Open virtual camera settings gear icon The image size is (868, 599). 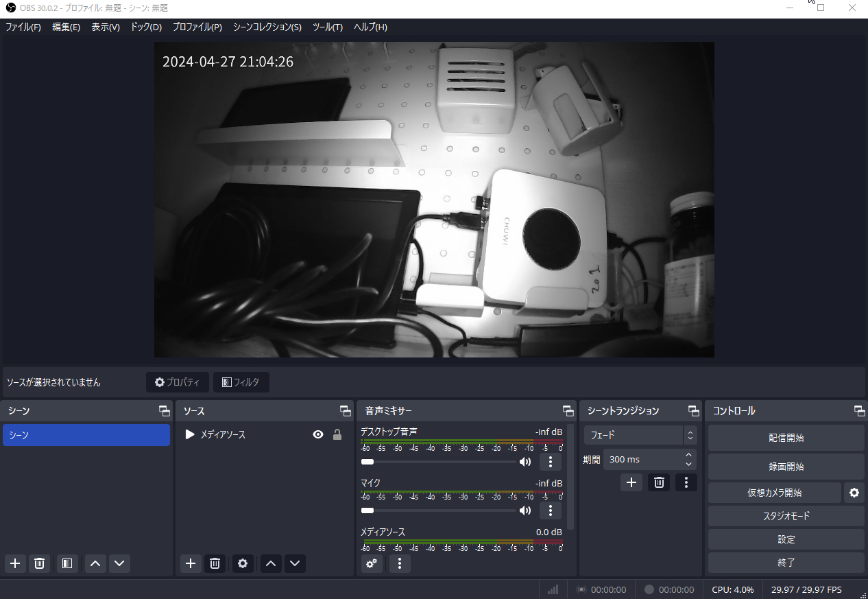pyautogui.click(x=854, y=493)
